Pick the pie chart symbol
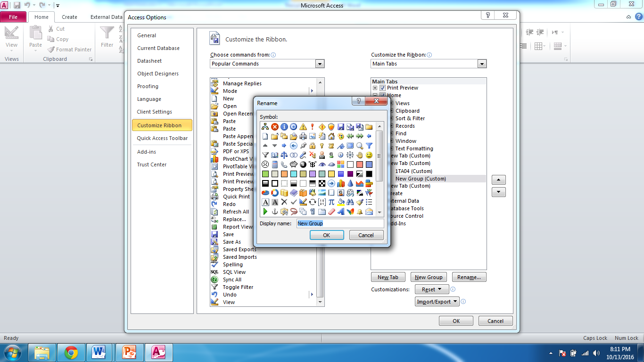Image resolution: width=644 pixels, height=362 pixels. click(x=265, y=193)
